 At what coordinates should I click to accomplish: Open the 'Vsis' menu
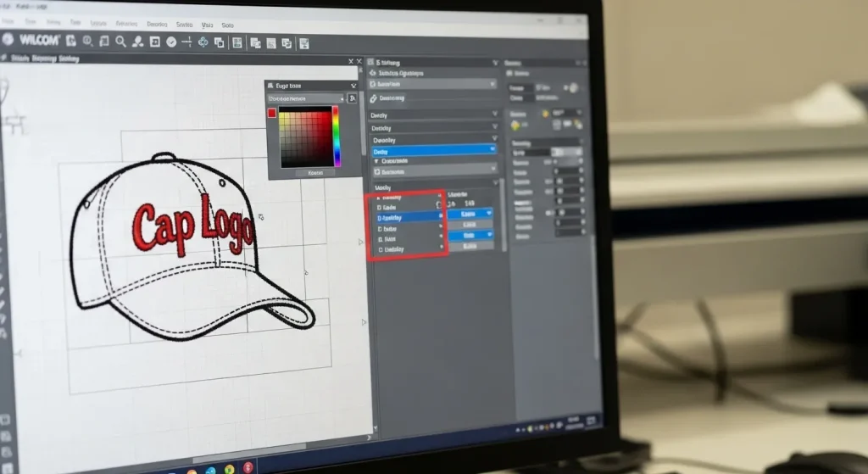207,25
